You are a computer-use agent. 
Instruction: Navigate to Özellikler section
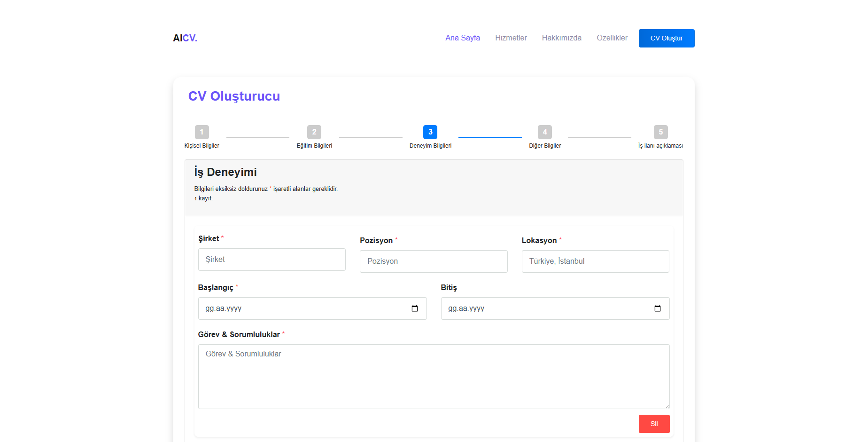(612, 38)
